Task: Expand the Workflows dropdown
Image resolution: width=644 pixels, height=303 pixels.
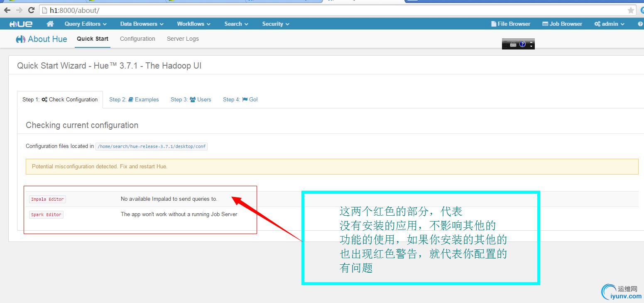Action: pos(193,24)
